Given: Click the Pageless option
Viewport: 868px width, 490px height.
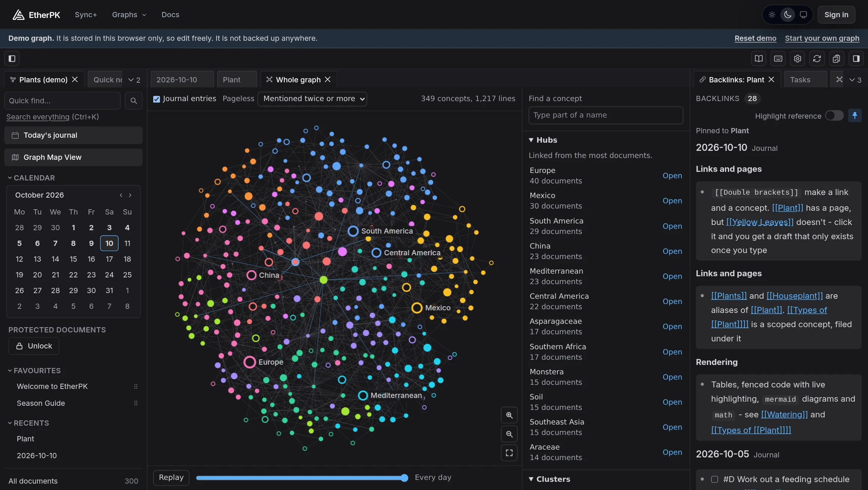Looking at the screenshot, I should click(238, 98).
